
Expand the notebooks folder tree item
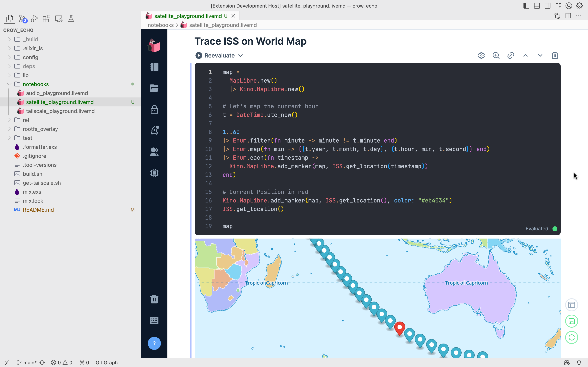pos(9,84)
